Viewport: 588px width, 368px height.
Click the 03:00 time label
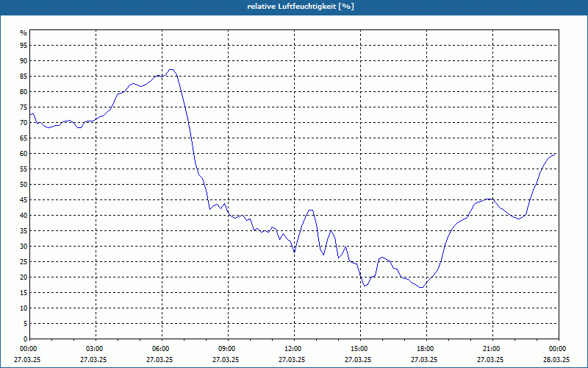point(96,349)
